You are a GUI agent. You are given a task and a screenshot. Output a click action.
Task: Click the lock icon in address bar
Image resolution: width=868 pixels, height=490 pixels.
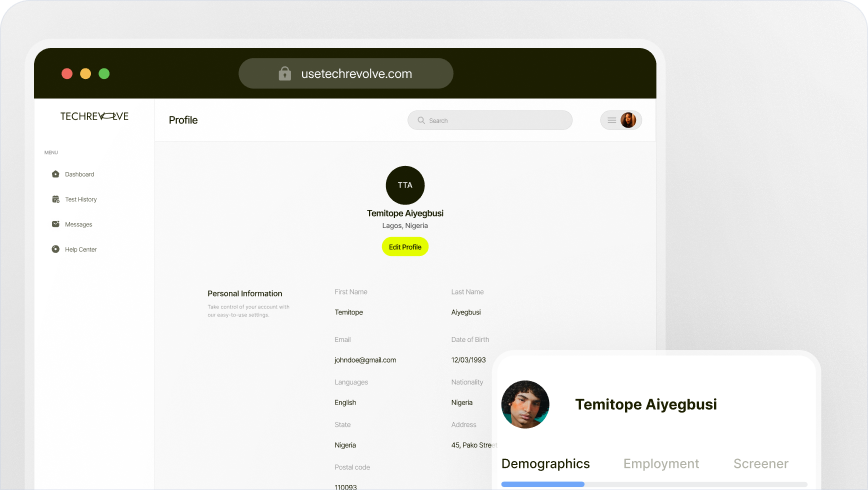[285, 73]
